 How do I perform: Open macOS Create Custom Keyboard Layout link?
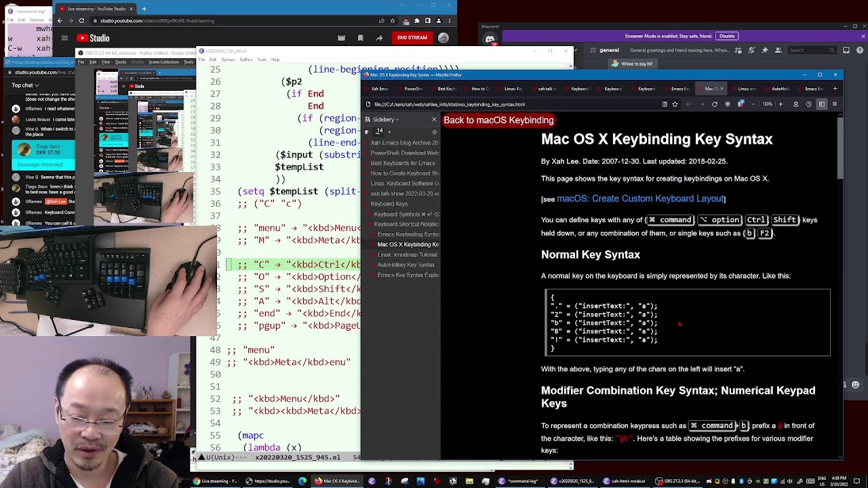[640, 199]
